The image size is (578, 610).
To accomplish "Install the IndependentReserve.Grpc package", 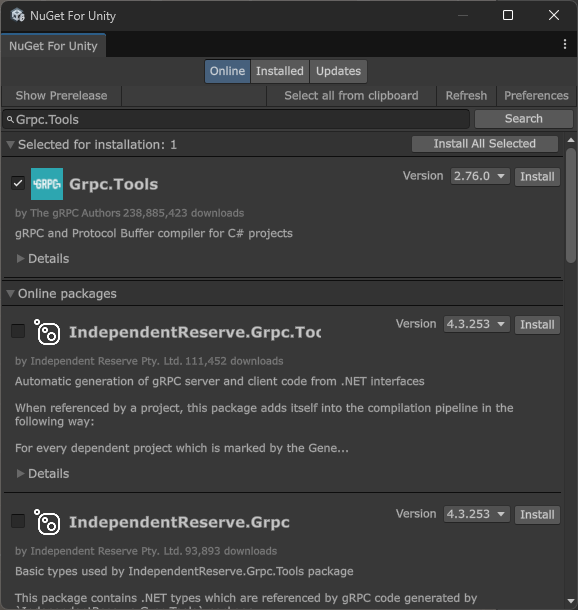I will pos(537,514).
